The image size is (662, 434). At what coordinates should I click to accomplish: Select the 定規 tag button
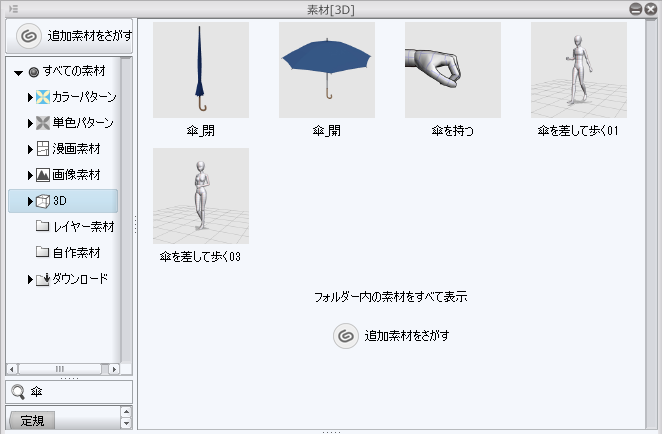(32, 420)
